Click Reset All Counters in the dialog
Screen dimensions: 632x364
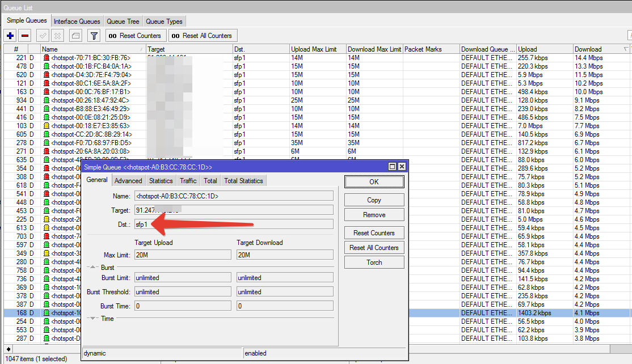click(x=374, y=248)
